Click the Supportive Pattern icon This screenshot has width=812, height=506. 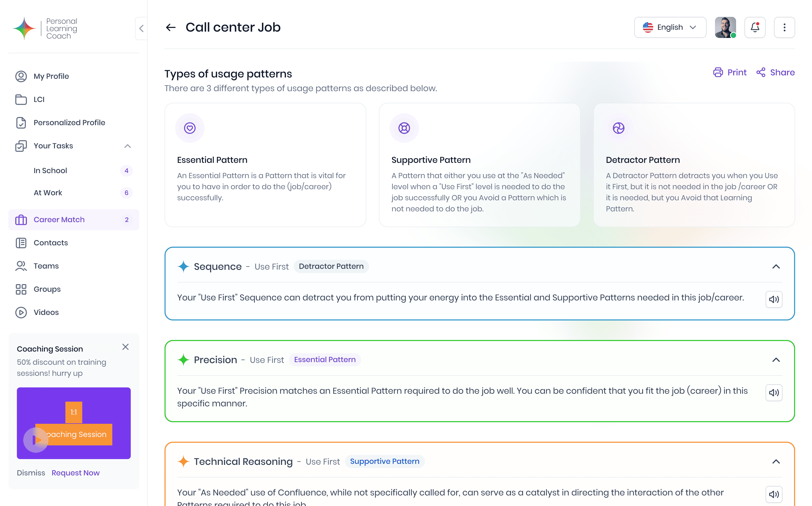[404, 128]
